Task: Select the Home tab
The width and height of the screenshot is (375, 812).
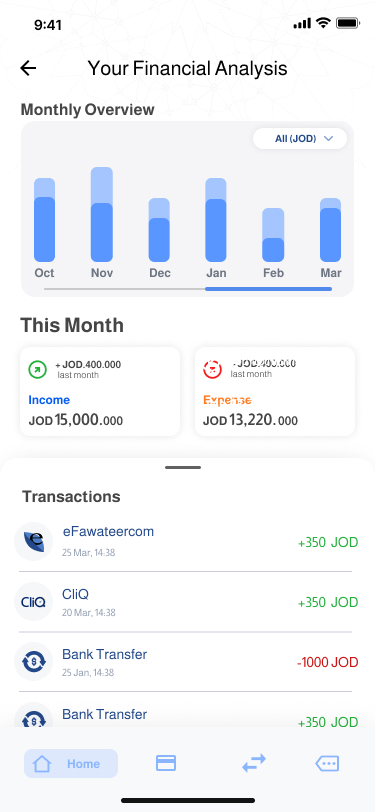Action: pyautogui.click(x=71, y=763)
